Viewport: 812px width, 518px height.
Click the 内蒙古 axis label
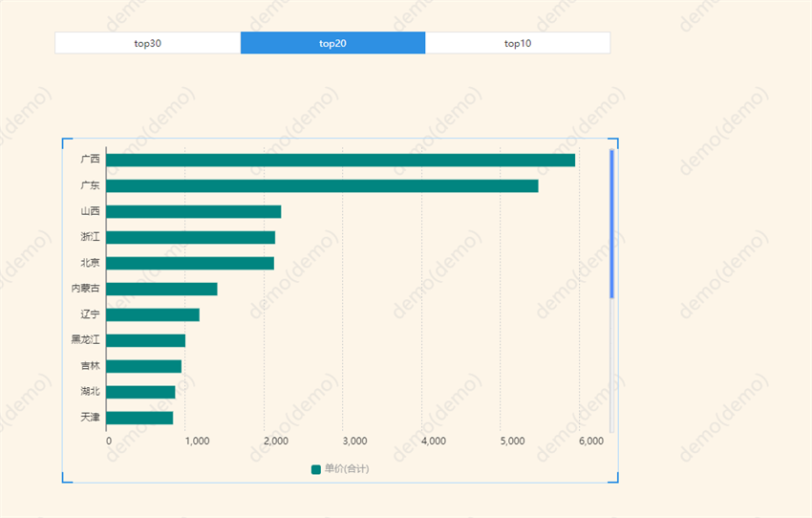(x=85, y=289)
